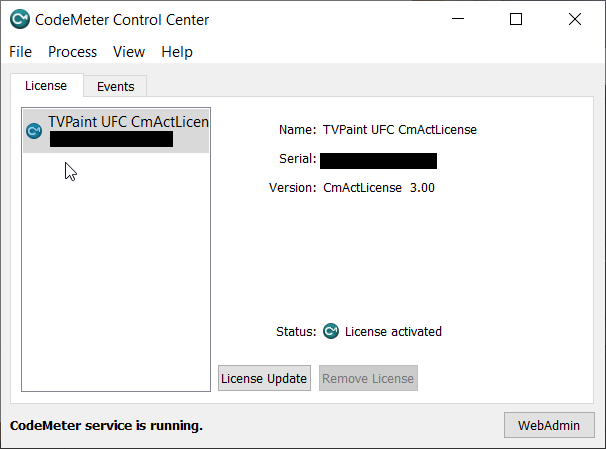Select the TVPaint UFC CmActLicense list entry
Image resolution: width=606 pixels, height=449 pixels.
pos(116,131)
